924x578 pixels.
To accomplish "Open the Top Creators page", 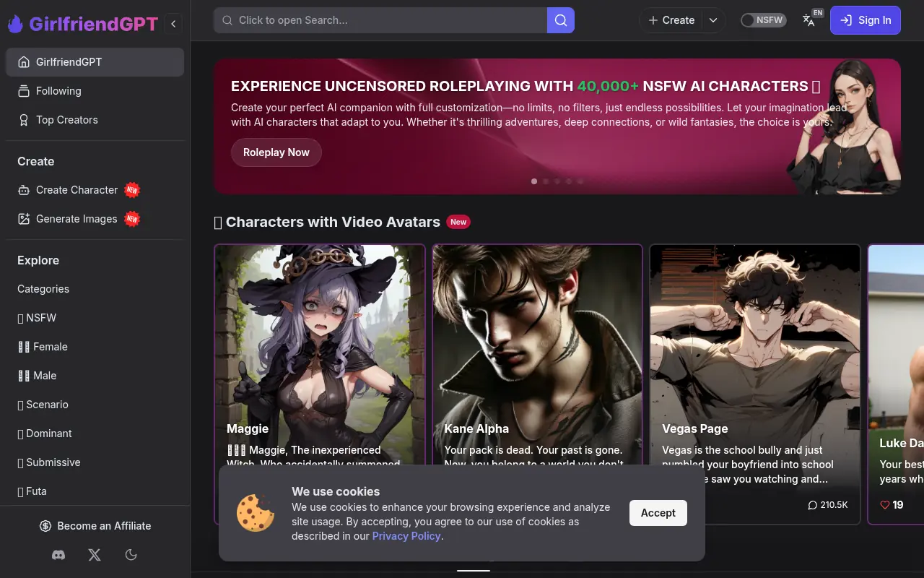I will (66, 120).
